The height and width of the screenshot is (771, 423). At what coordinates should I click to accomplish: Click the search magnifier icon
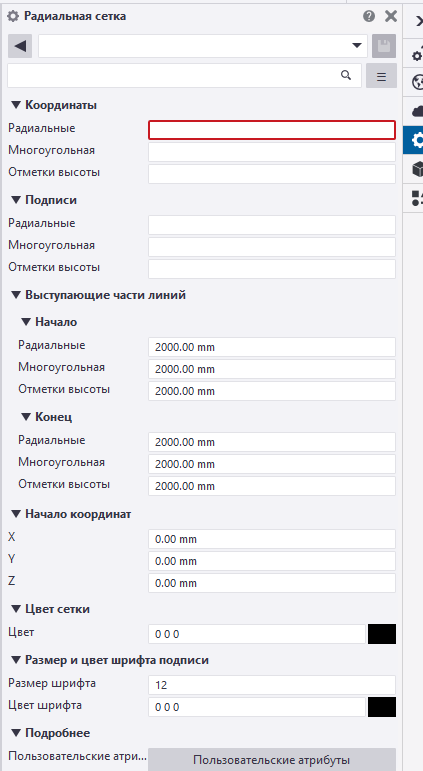coord(346,75)
